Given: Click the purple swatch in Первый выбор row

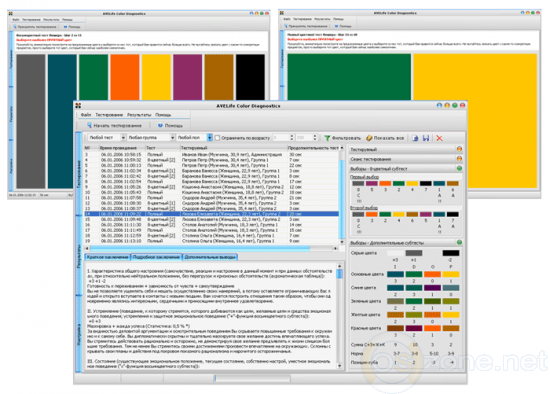Looking at the screenshot, I should pos(371,183).
